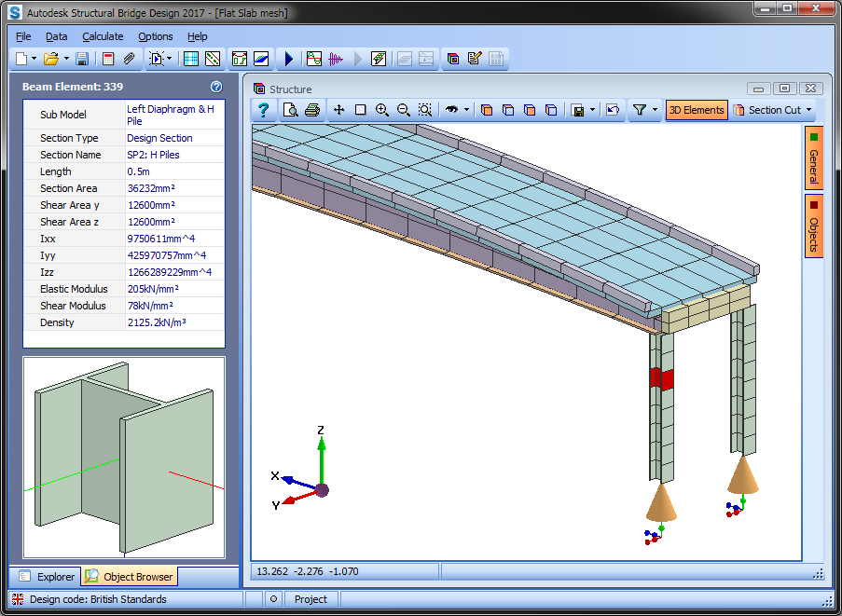Open the blue grid mesh icon
Screen dimensions: 842x616
pos(191,59)
